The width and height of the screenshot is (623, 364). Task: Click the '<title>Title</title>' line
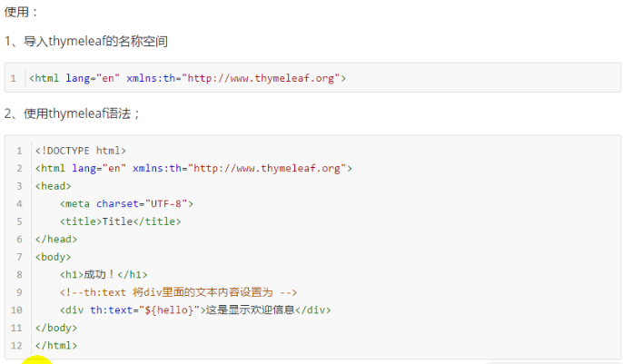pyautogui.click(x=120, y=221)
